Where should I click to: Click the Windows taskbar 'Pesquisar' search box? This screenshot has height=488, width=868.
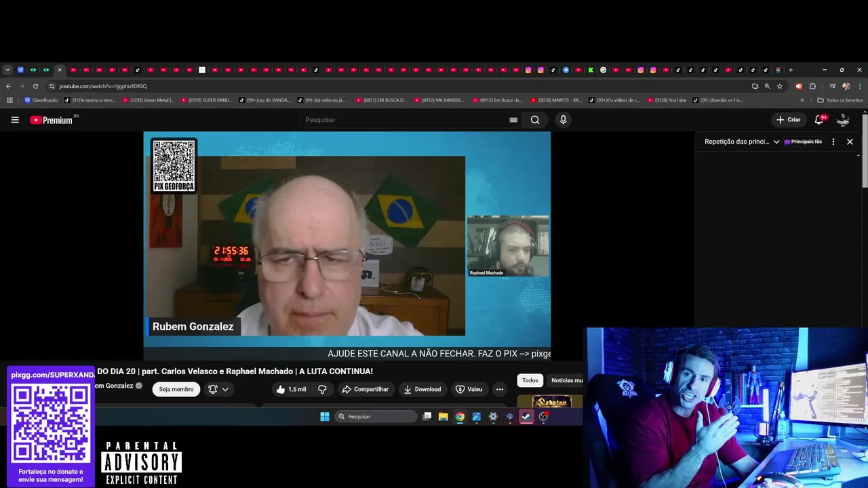(376, 417)
